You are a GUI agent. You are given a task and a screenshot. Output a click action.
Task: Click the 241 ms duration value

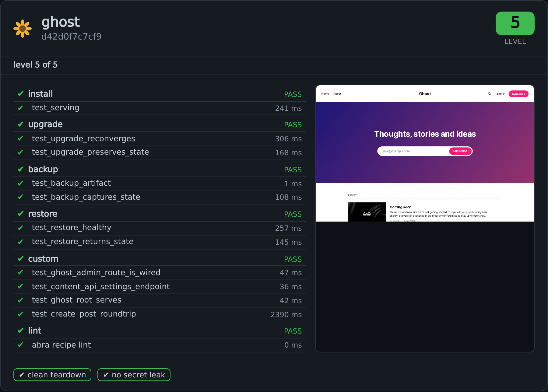coord(288,108)
